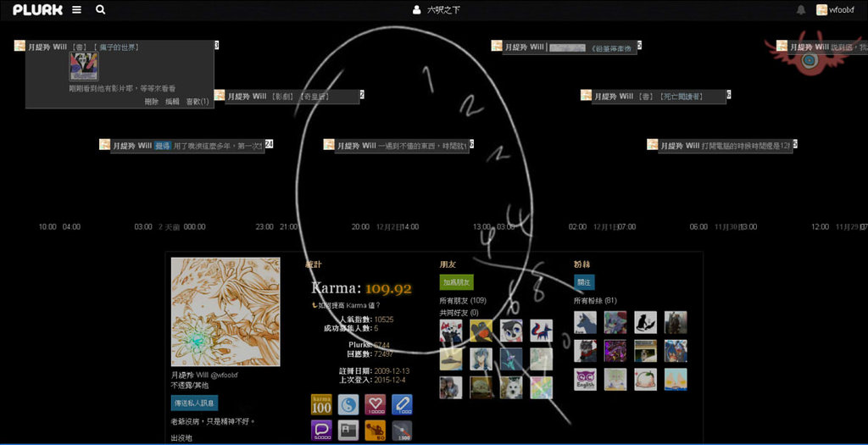Open the hamburger menu next to Plurk logo
The height and width of the screenshot is (445, 868).
click(76, 9)
